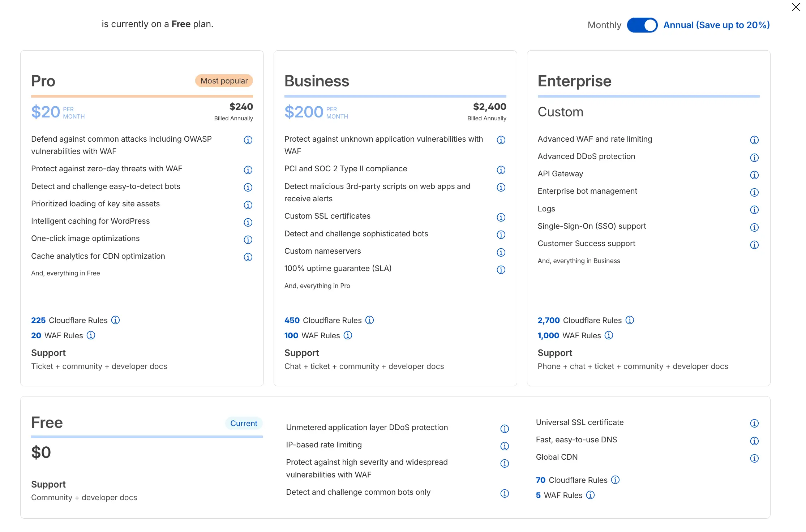This screenshot has height=532, width=806.
Task: Open info for Intelligent caching for WordPress
Action: (248, 222)
